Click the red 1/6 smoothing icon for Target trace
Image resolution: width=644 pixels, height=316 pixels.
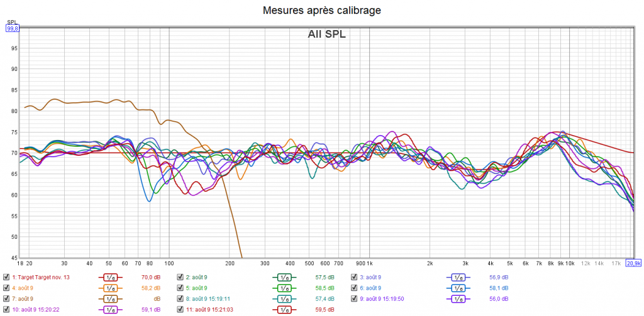[x=111, y=277]
